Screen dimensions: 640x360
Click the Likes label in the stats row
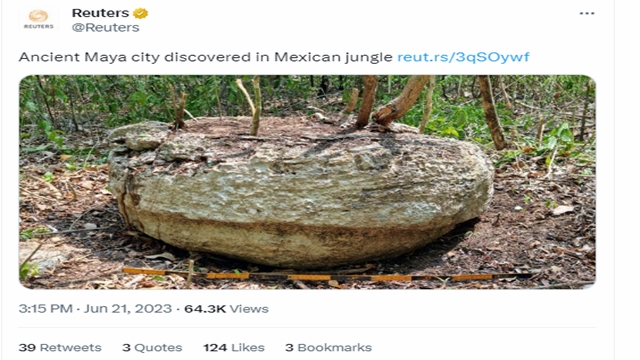point(248,347)
